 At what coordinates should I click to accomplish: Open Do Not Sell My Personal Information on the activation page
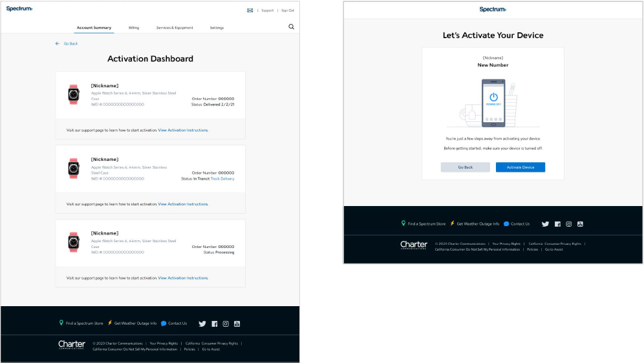(477, 249)
